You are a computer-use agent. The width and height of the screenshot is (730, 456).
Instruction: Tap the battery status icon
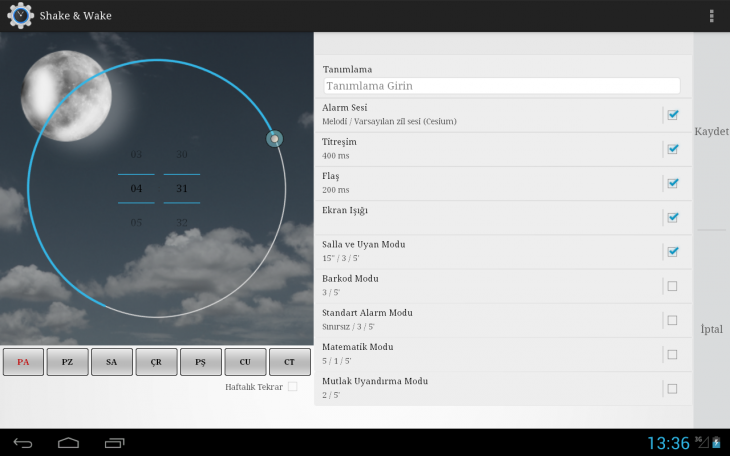pos(715,443)
